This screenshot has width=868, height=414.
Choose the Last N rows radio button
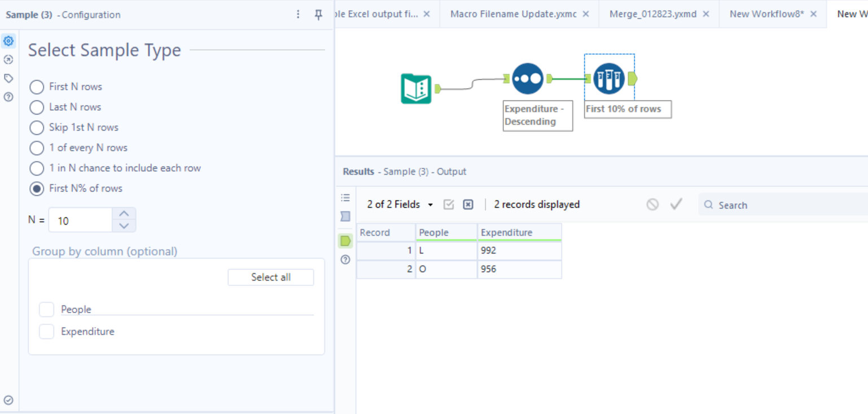[x=37, y=107]
